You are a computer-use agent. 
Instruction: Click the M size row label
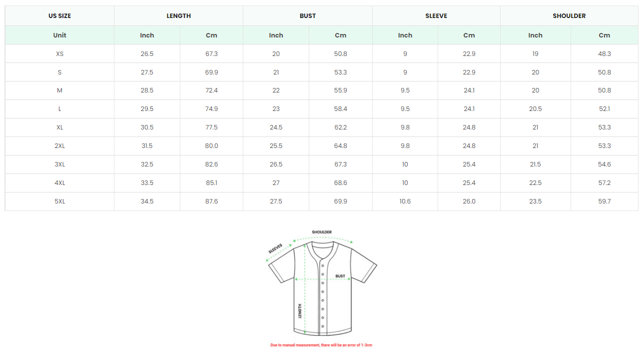59,90
